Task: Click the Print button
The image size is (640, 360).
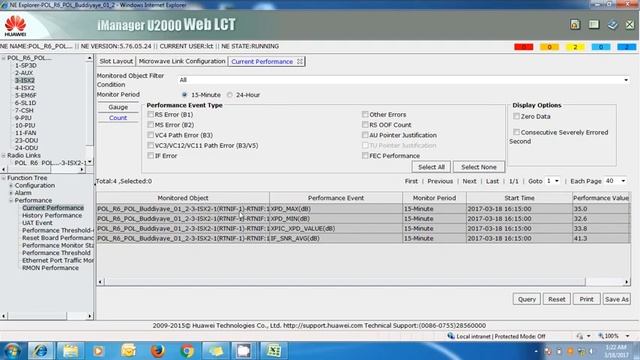Action: point(587,299)
